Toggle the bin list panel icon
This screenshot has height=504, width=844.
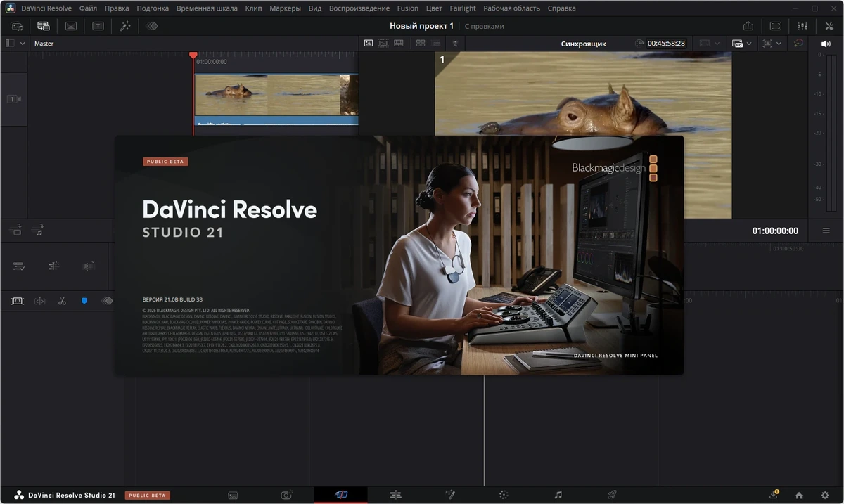[10, 43]
